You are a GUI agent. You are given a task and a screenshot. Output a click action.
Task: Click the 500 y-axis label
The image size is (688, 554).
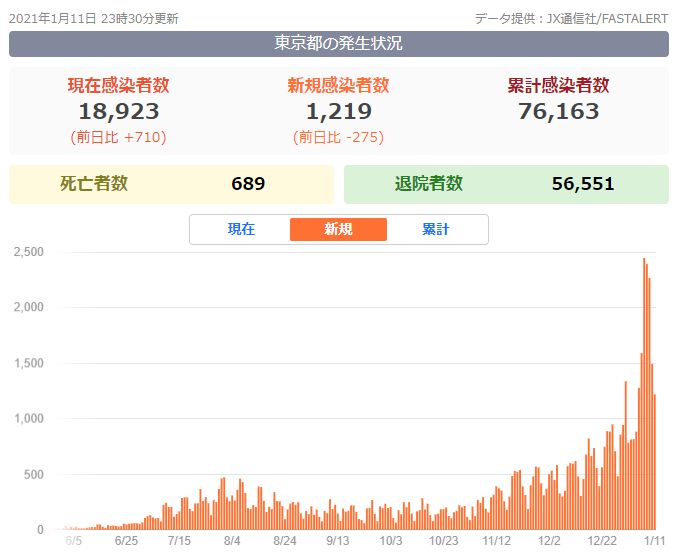click(x=34, y=474)
